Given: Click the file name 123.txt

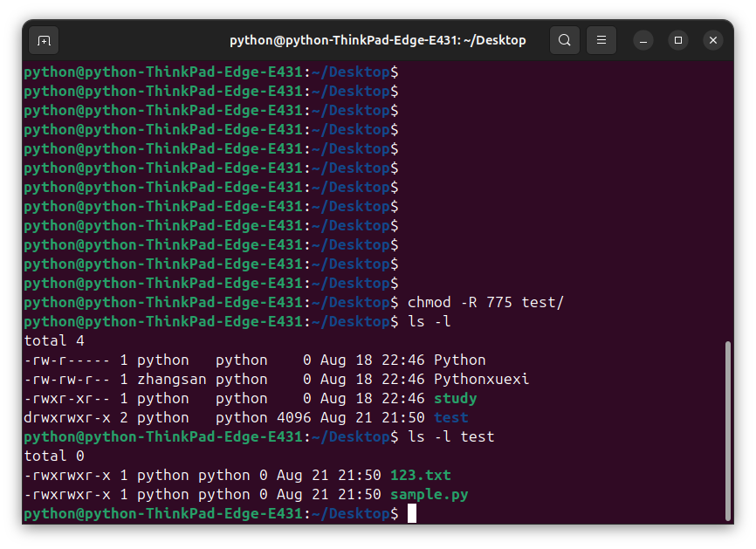Looking at the screenshot, I should (x=421, y=476).
